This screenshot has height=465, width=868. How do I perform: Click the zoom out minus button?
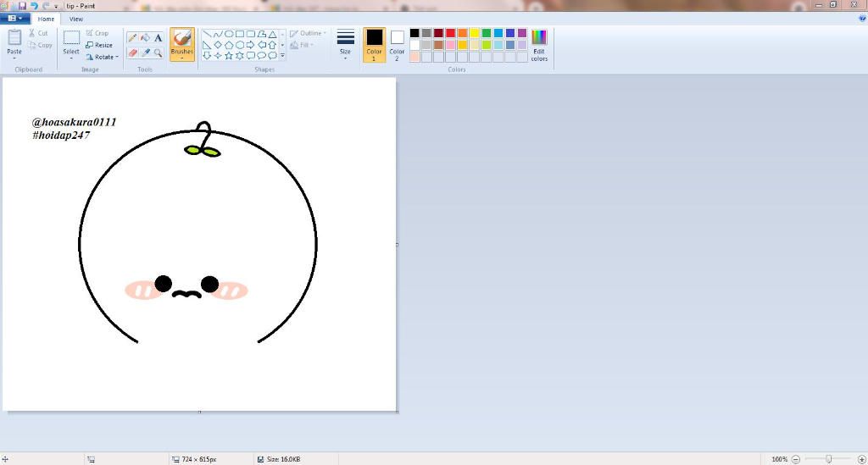click(x=795, y=459)
